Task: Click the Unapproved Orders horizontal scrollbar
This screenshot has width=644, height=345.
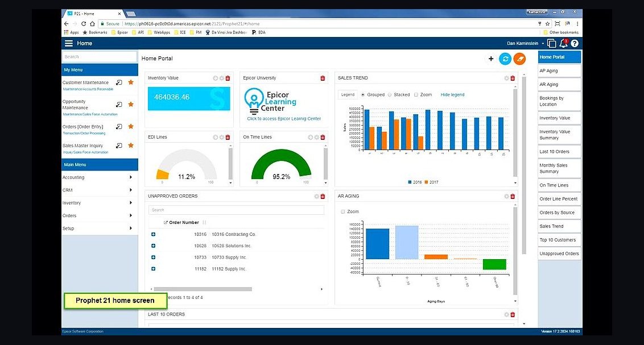Action: (203, 289)
